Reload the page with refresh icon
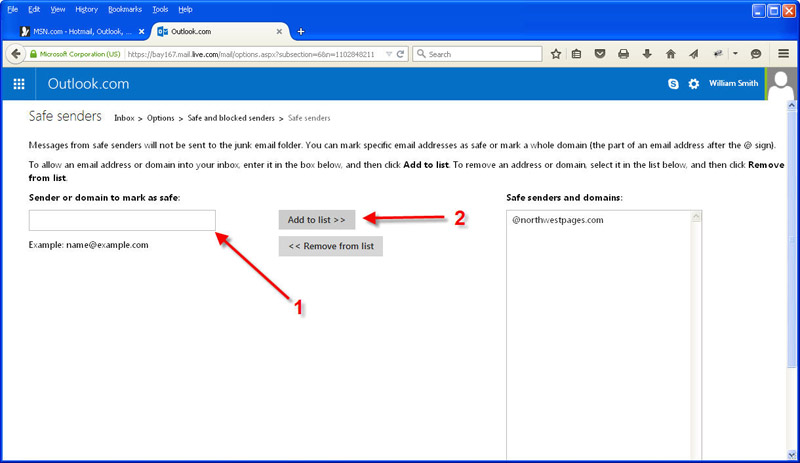This screenshot has width=800, height=463. click(401, 54)
